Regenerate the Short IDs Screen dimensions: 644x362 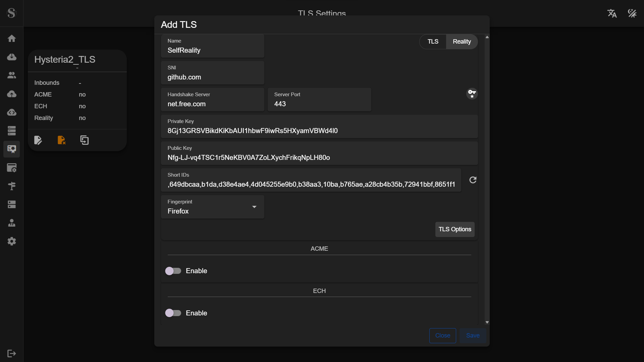click(x=473, y=180)
